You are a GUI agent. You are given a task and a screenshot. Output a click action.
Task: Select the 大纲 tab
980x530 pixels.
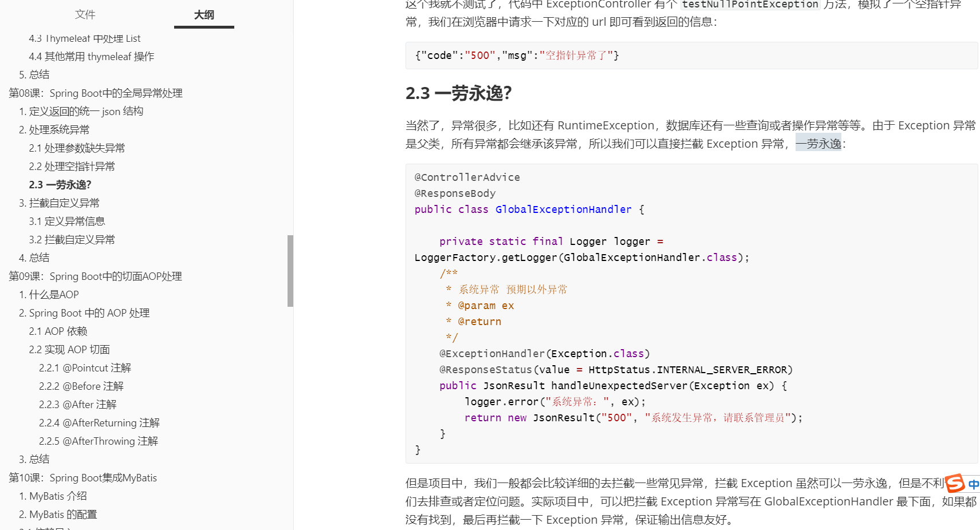(204, 14)
